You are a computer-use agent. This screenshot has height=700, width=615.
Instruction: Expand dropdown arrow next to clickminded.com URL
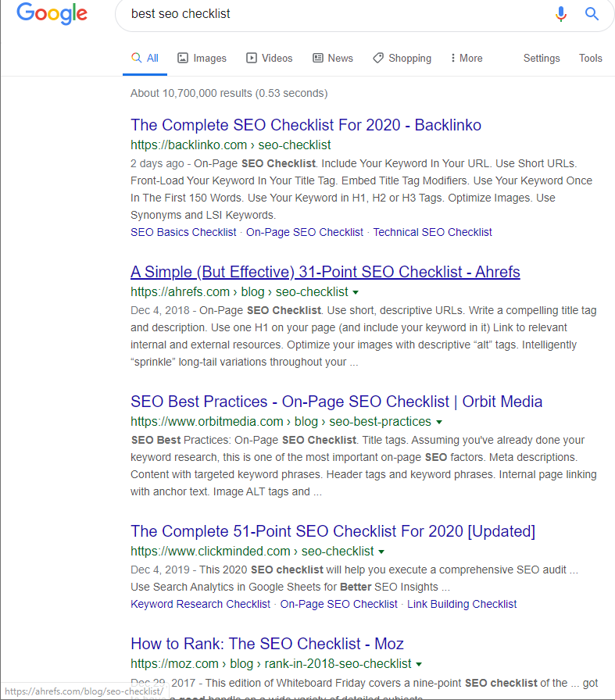pos(381,552)
